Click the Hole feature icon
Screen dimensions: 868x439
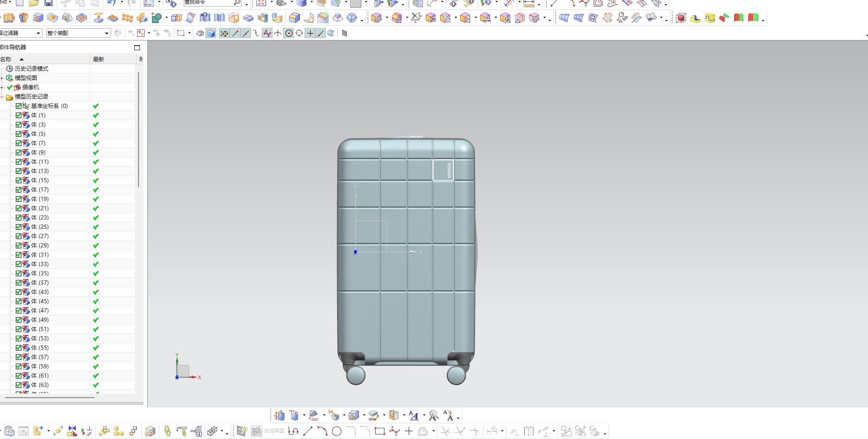coord(38,18)
